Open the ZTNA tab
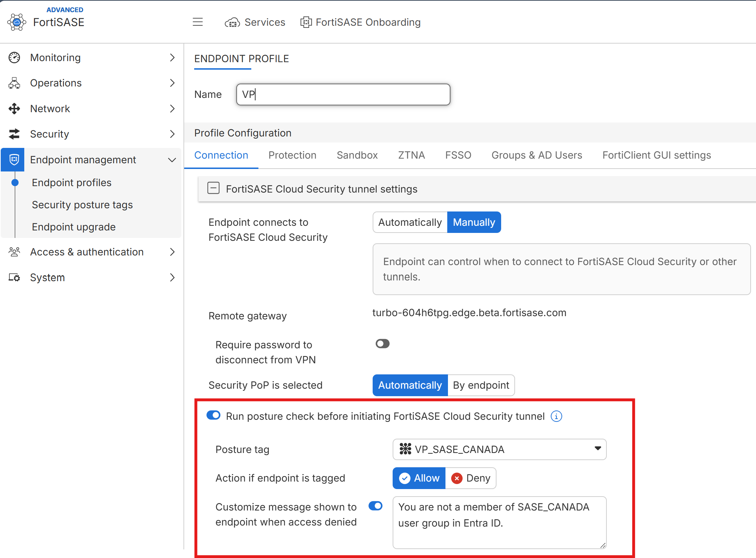Viewport: 756px width, 558px height. [x=411, y=155]
